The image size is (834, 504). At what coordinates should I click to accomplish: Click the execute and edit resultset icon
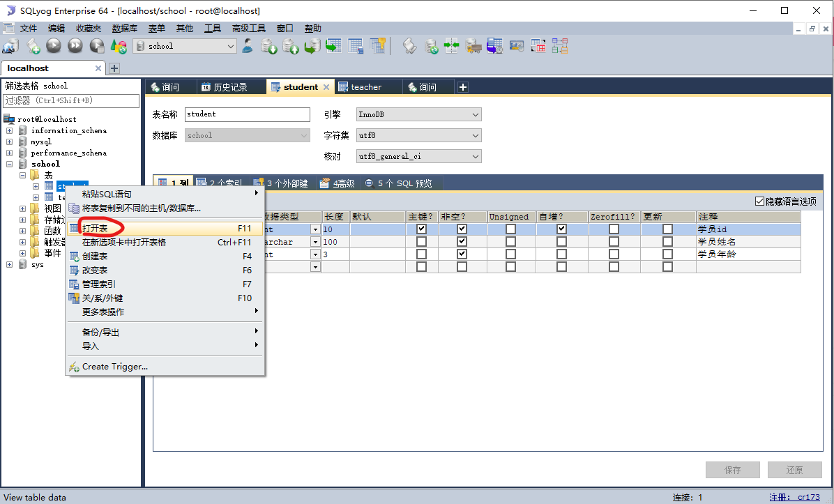(97, 46)
